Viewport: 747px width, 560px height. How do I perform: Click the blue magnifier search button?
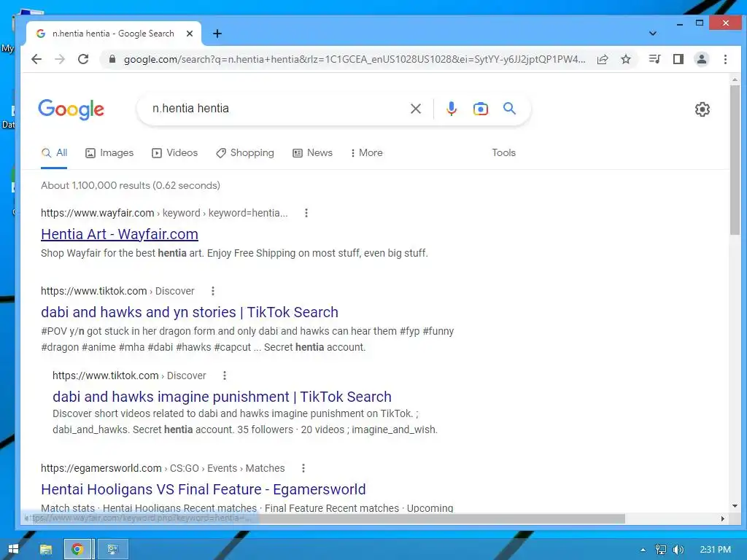(509, 108)
